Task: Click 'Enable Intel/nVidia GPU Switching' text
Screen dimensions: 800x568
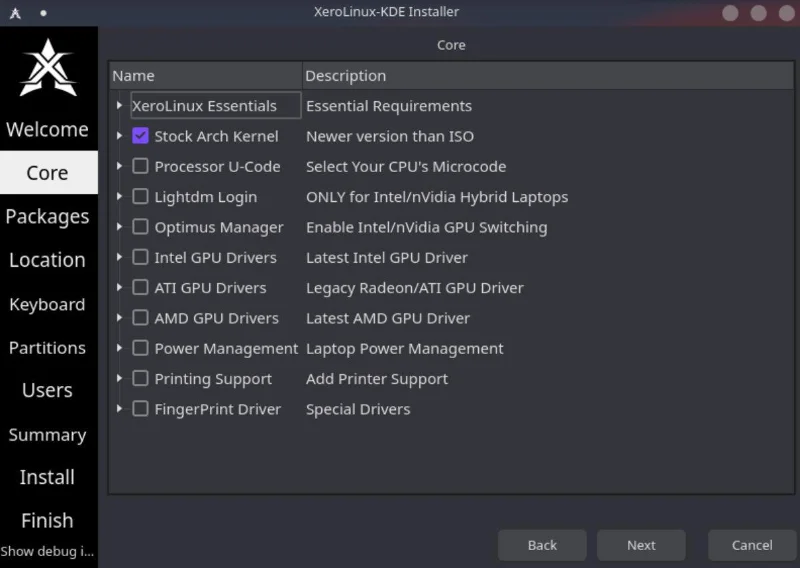Action: [427, 227]
